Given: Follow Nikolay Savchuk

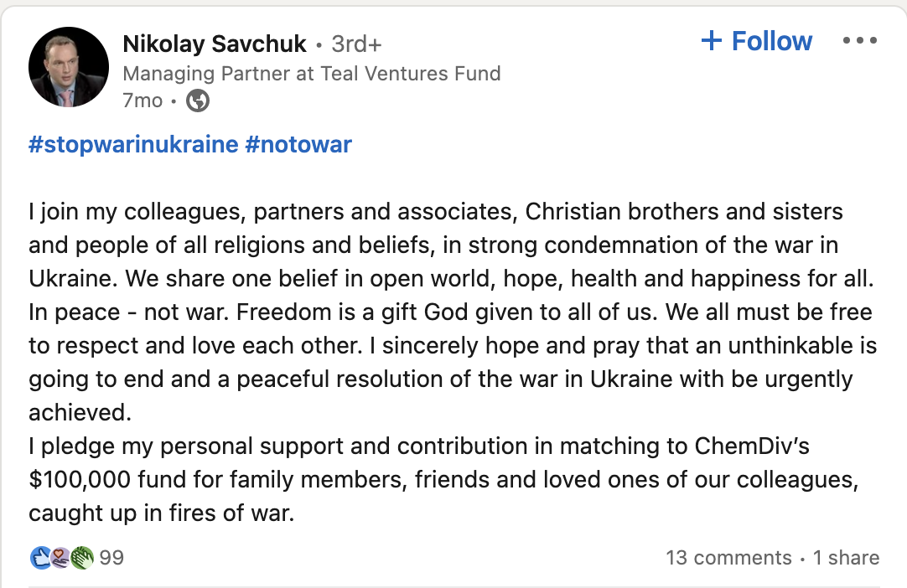Looking at the screenshot, I should 756,40.
